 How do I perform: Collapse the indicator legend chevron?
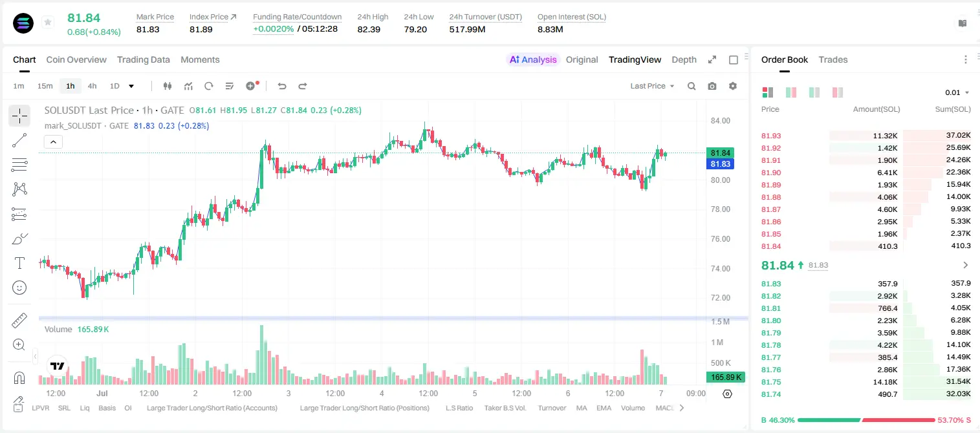point(53,142)
